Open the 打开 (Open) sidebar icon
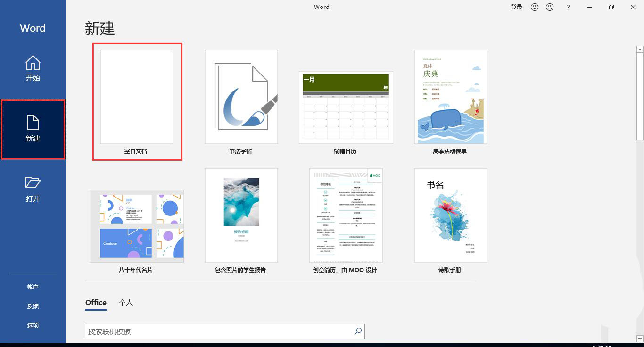The height and width of the screenshot is (347, 644). (x=33, y=188)
